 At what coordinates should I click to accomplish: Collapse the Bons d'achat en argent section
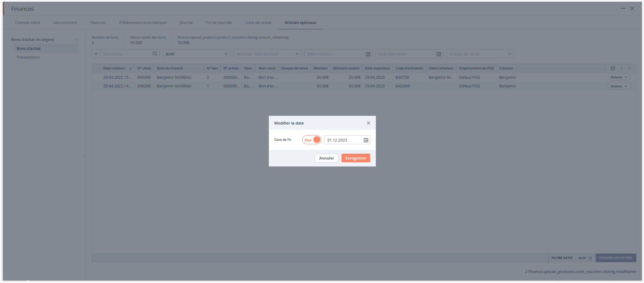76,40
